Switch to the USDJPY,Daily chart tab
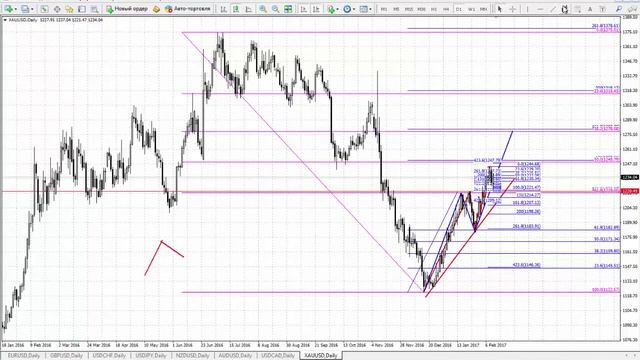Viewport: 640px width, 360px height. point(151,356)
